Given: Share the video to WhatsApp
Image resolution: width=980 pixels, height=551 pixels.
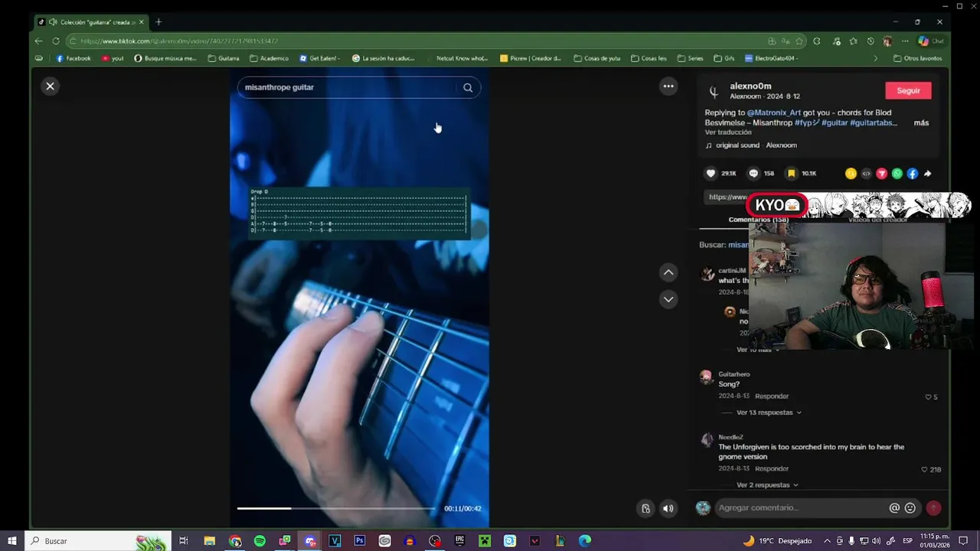Looking at the screenshot, I should point(897,174).
